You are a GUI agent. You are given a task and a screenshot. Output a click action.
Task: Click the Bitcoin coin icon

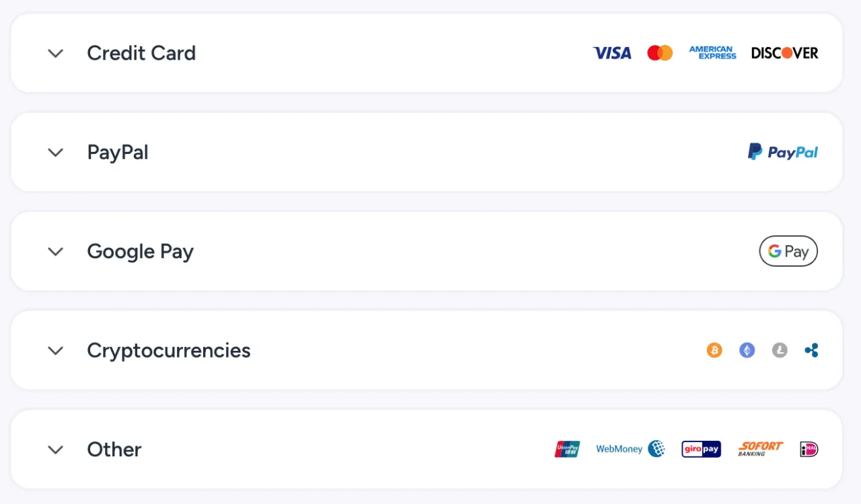tap(714, 350)
